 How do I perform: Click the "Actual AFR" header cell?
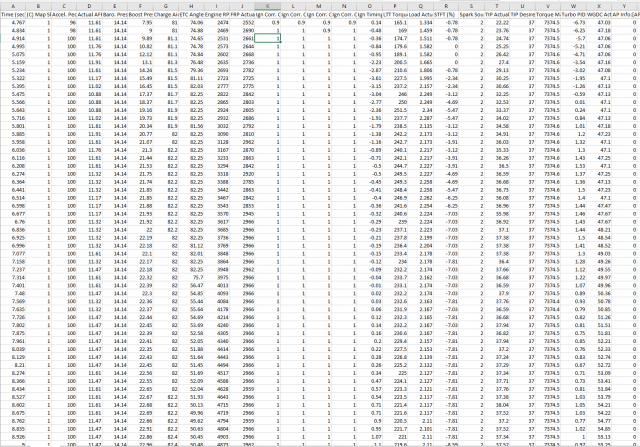(x=89, y=14)
